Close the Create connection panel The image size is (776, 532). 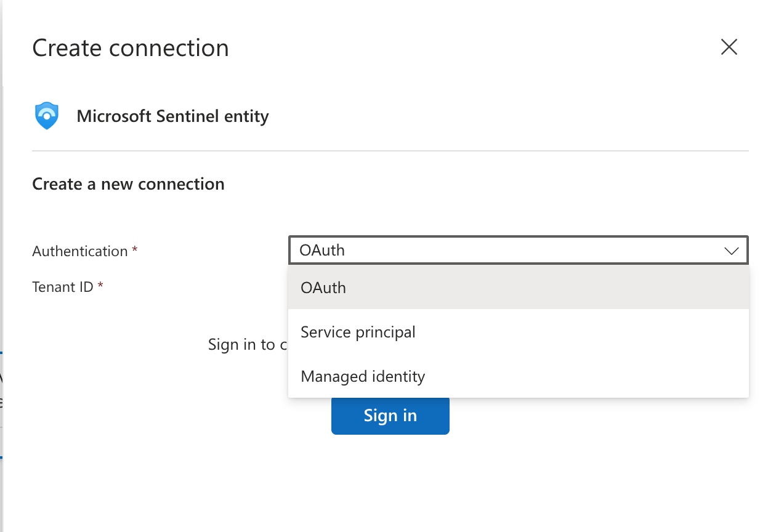[729, 47]
